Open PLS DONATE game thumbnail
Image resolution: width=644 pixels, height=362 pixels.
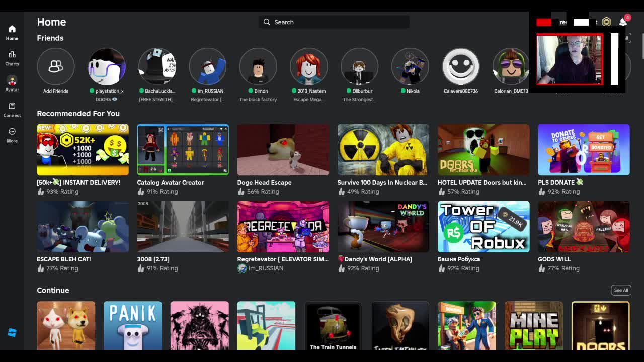(584, 150)
